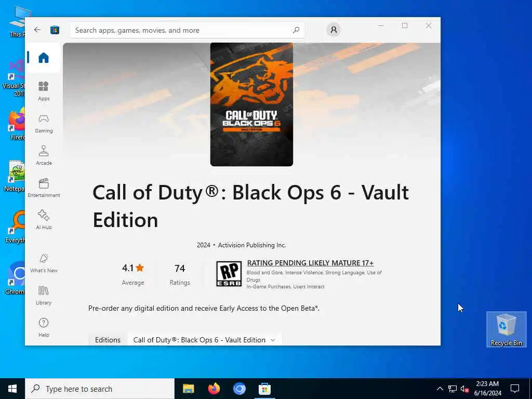The image size is (532, 399).
Task: Click the Pre-order Early Access description text
Action: tap(204, 308)
